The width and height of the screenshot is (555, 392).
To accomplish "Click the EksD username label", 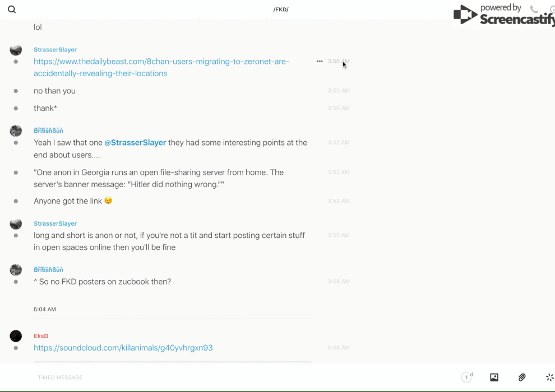I will [x=41, y=336].
